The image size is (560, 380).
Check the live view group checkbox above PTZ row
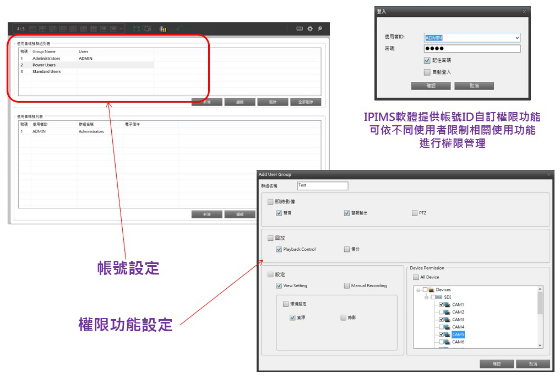[270, 202]
